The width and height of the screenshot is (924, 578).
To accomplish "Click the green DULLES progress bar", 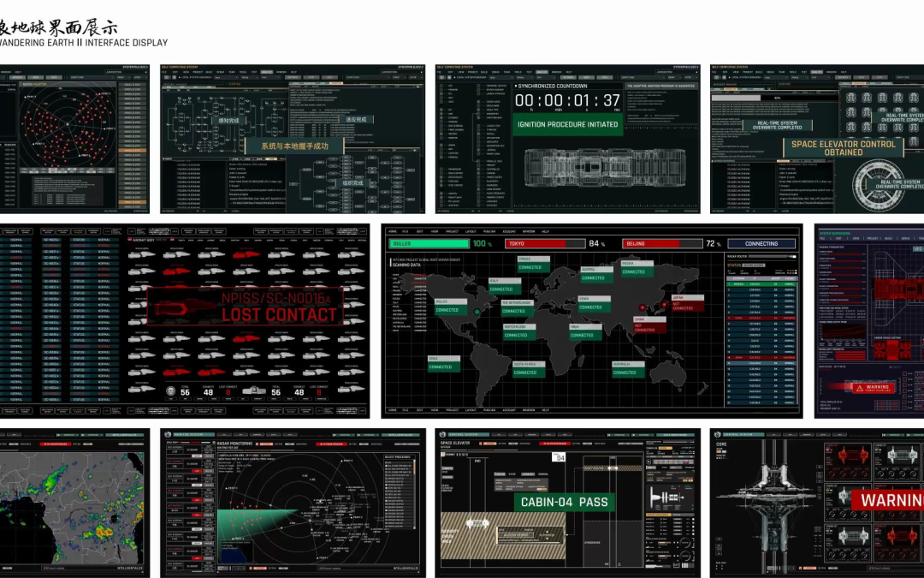I will pyautogui.click(x=429, y=243).
